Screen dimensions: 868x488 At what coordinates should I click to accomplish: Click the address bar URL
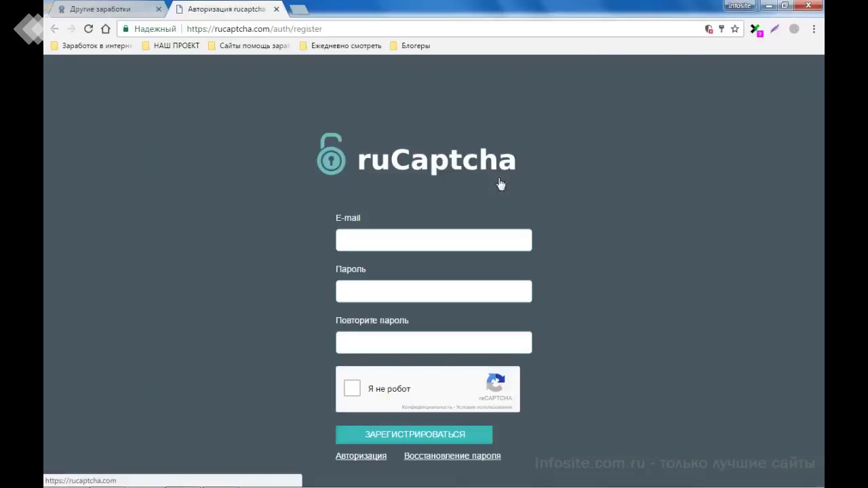pyautogui.click(x=254, y=29)
